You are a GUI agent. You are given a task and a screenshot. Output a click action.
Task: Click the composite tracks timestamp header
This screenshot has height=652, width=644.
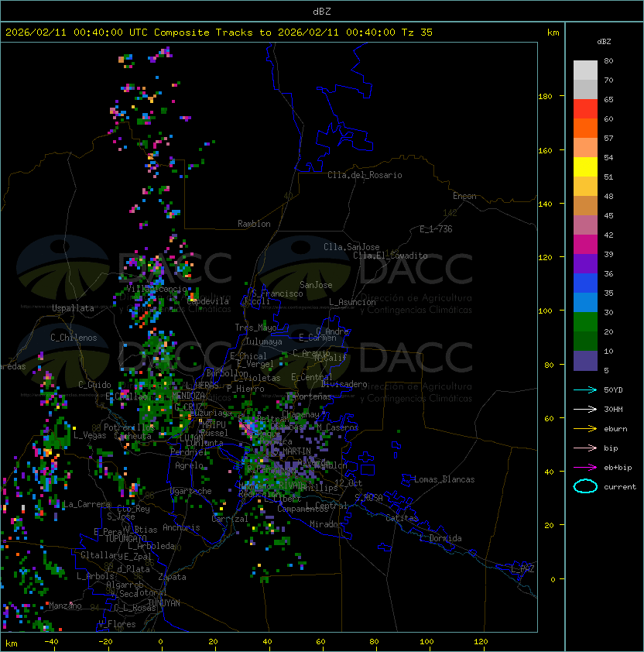[x=219, y=33]
